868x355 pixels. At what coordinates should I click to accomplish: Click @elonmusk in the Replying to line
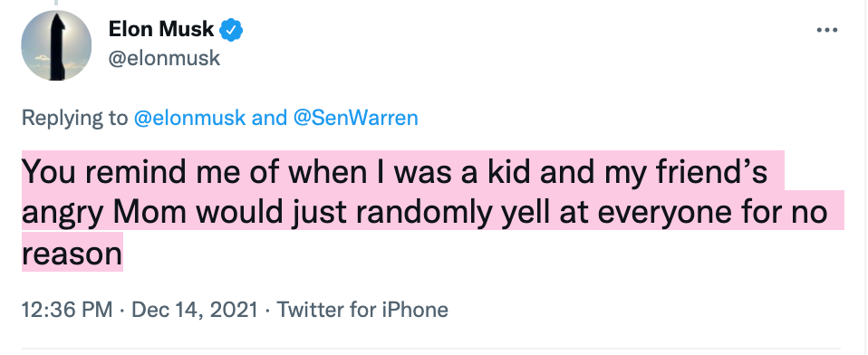point(190,119)
